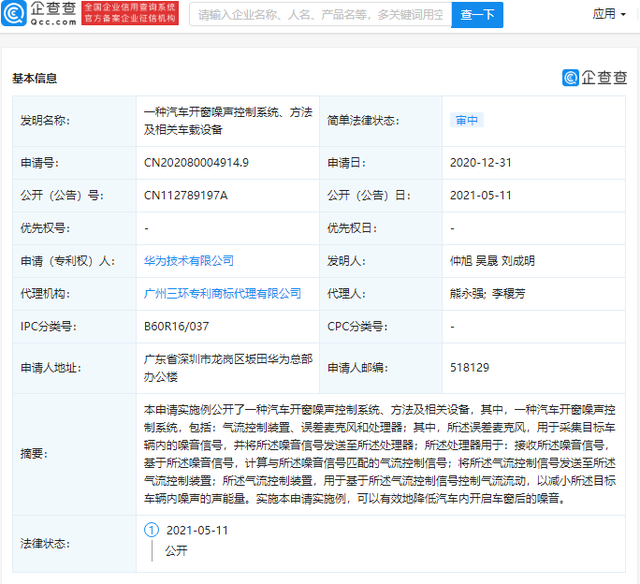Select agents 熊永强; 李稷芳

coord(488,293)
